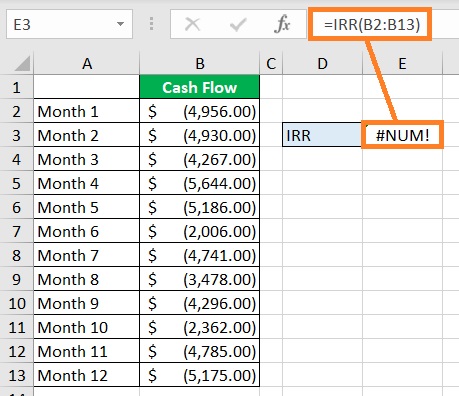Select row 8 header
The width and height of the screenshot is (459, 396).
tap(17, 255)
